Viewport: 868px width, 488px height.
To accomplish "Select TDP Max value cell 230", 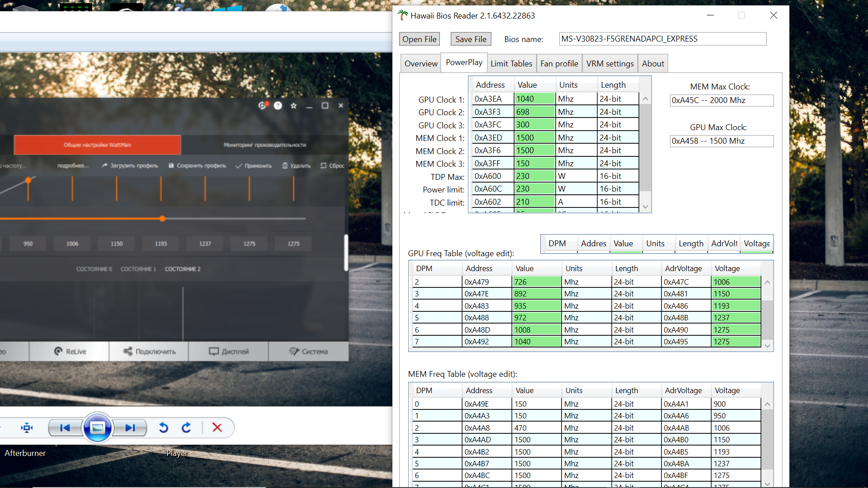I will 534,176.
